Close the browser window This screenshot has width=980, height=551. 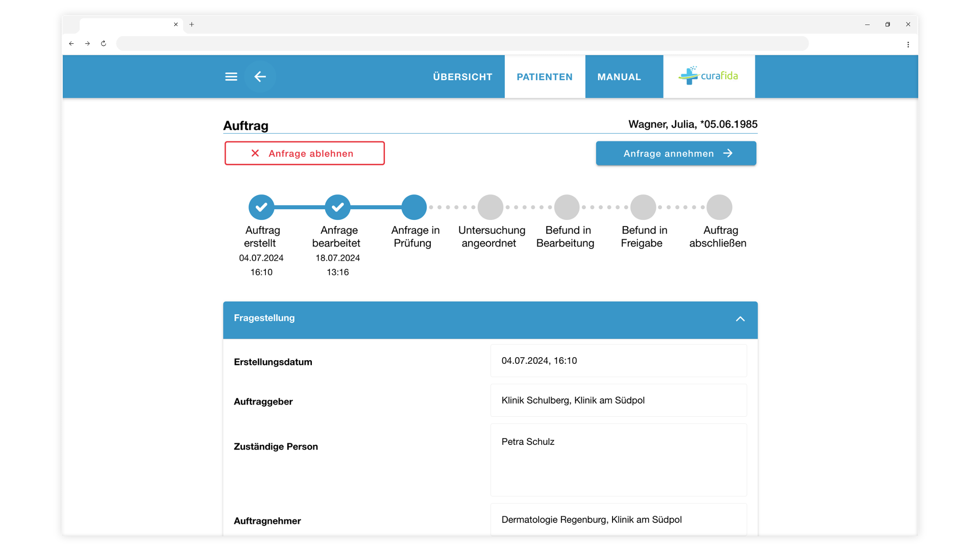coord(908,24)
